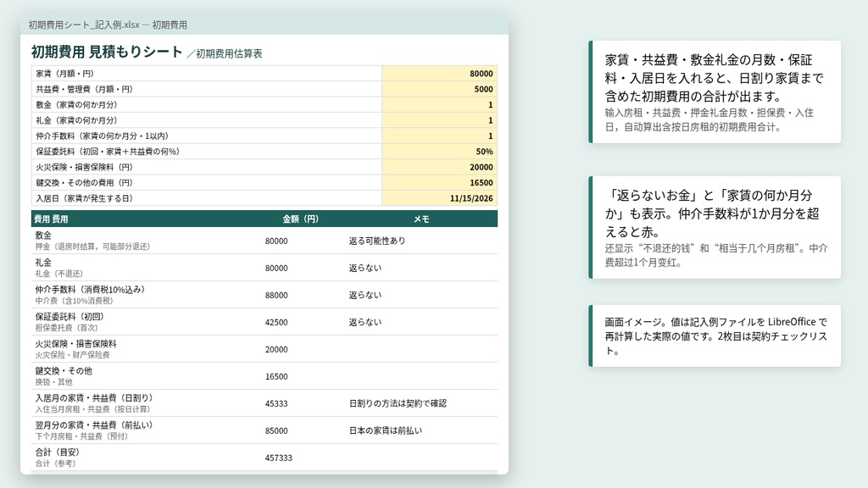868x488 pixels.
Task: Click the label 入居日（家賃が発生する日）
Action: coord(84,198)
